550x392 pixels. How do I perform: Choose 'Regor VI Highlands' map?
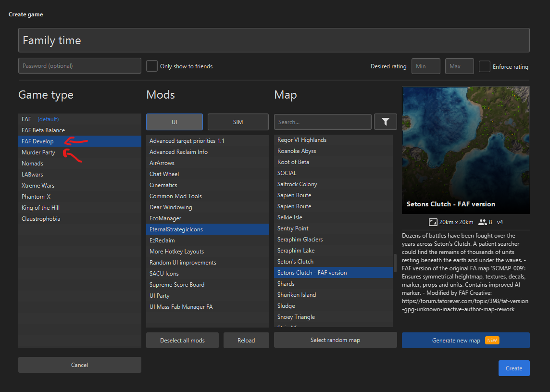(333, 139)
